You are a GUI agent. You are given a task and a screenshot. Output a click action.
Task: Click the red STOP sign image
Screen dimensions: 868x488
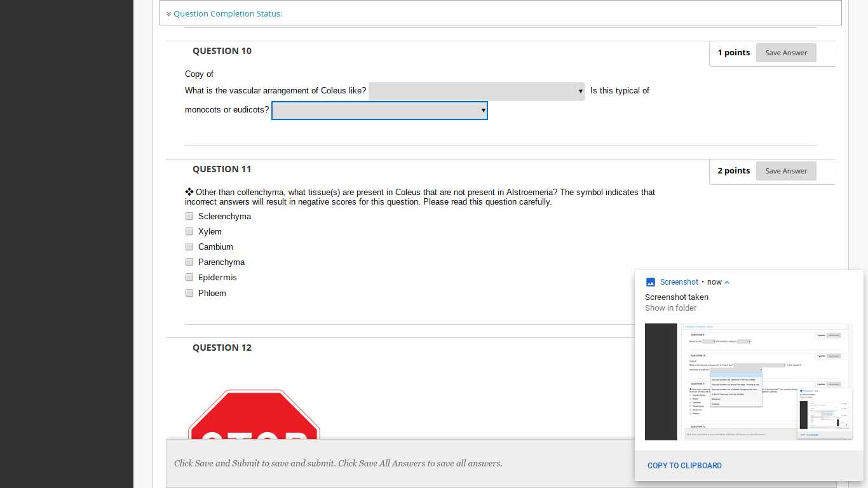pyautogui.click(x=254, y=414)
